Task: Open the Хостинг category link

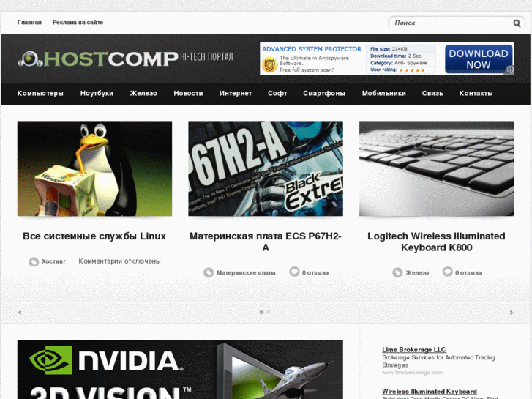Action: 53,261
